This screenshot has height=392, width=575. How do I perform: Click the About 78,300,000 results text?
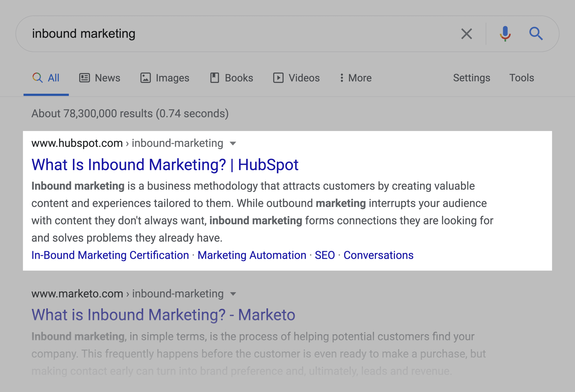coord(130,114)
